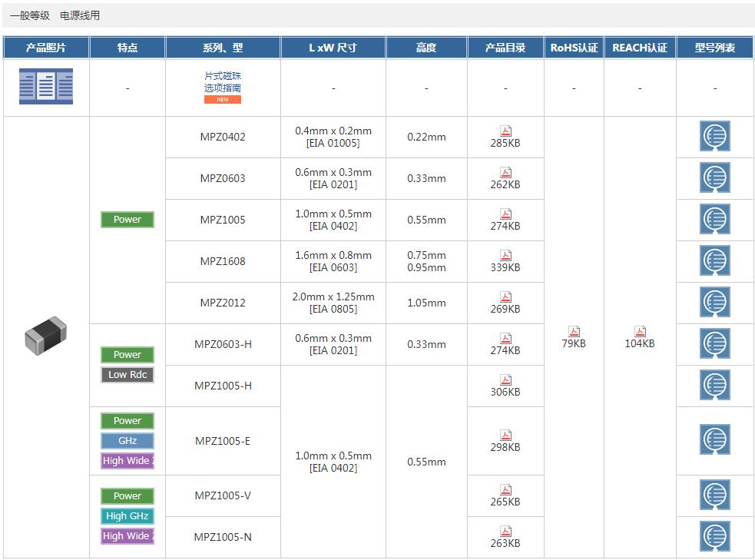755x560 pixels.
Task: Download the MPZ1608 339KB catalog PDF
Action: 505,256
